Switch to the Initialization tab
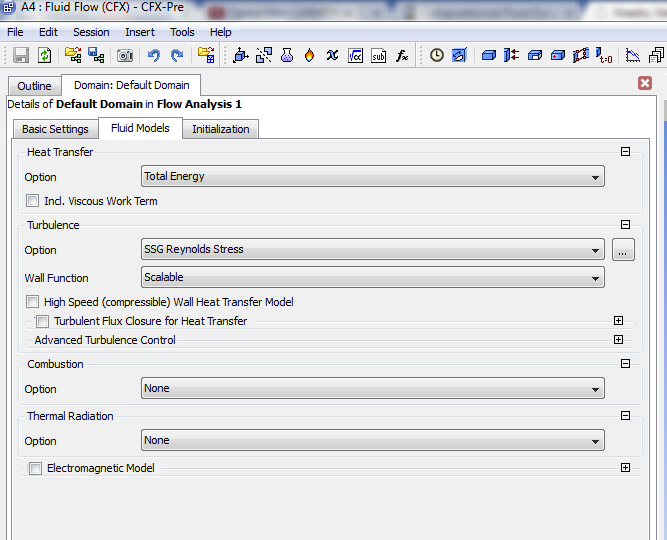Screen dimensions: 667x540 [220, 129]
